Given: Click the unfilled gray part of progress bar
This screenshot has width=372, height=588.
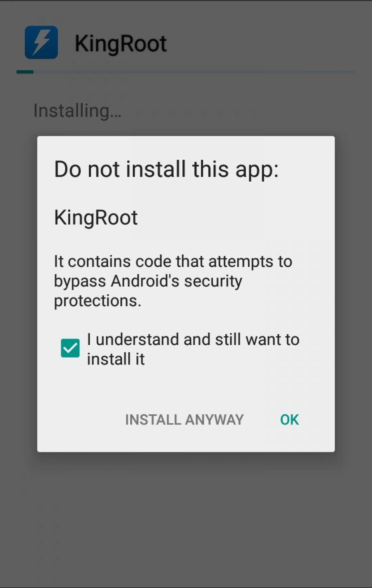Looking at the screenshot, I should 194,72.
